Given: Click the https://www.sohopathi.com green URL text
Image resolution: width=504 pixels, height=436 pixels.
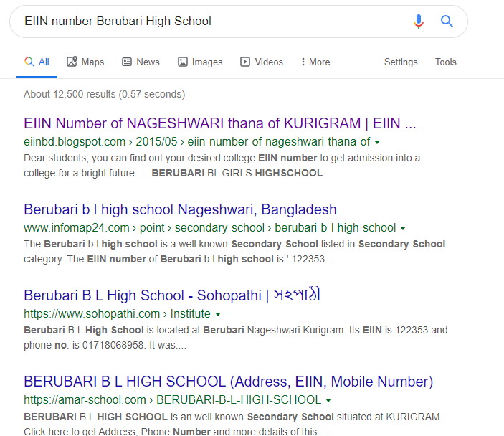Looking at the screenshot, I should [x=117, y=314].
